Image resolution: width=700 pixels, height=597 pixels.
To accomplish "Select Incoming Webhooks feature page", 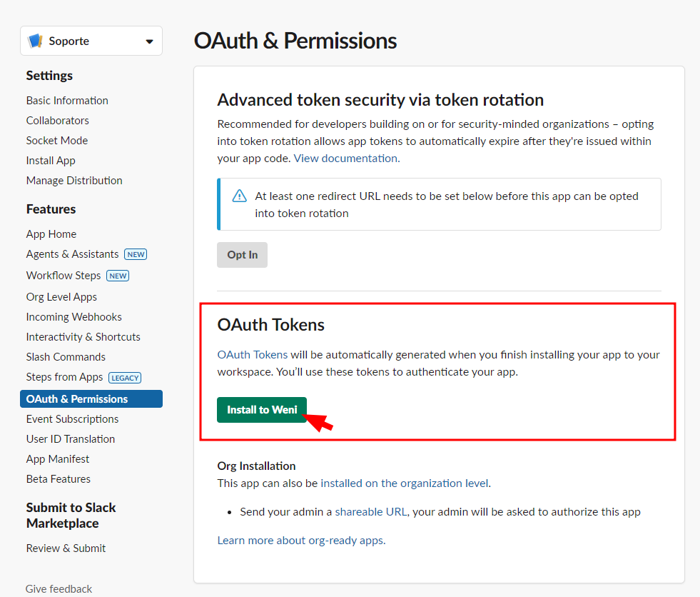I will click(x=74, y=317).
